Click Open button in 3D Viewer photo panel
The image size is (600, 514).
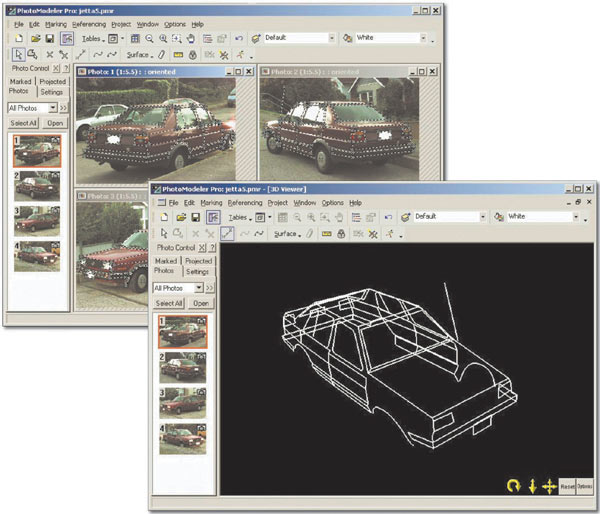(201, 303)
